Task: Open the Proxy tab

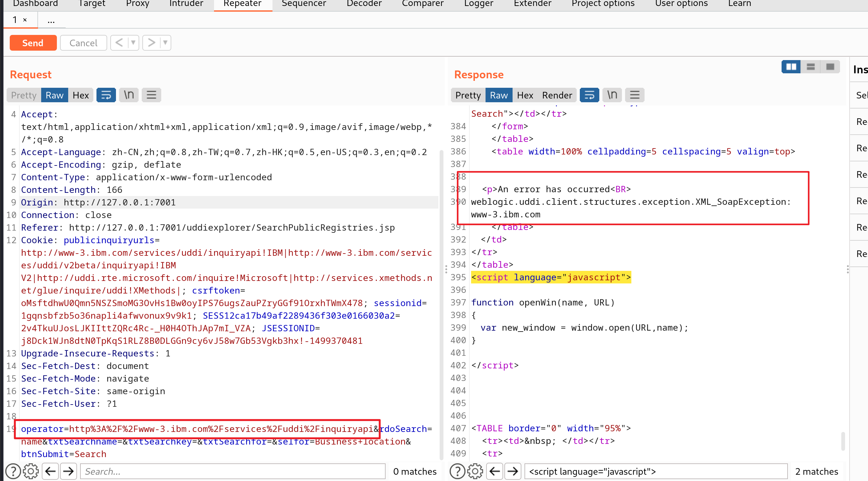Action: tap(137, 4)
